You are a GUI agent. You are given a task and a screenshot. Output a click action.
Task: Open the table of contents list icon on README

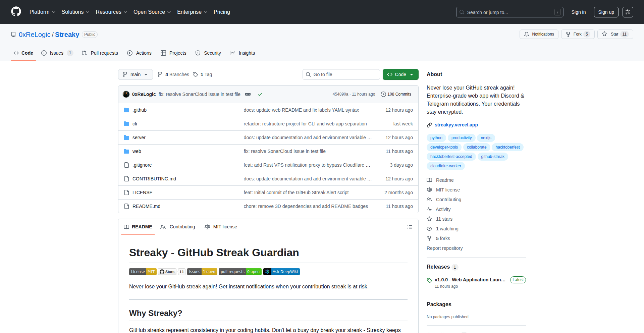(410, 227)
